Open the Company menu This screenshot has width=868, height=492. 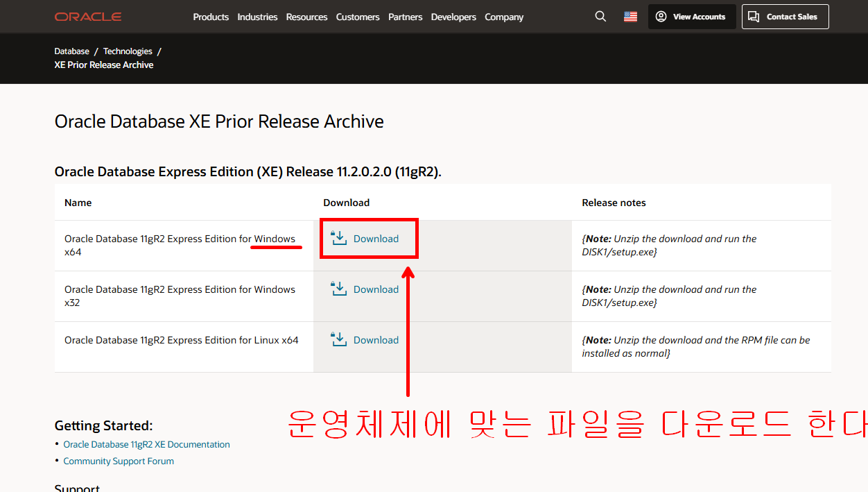coord(504,17)
